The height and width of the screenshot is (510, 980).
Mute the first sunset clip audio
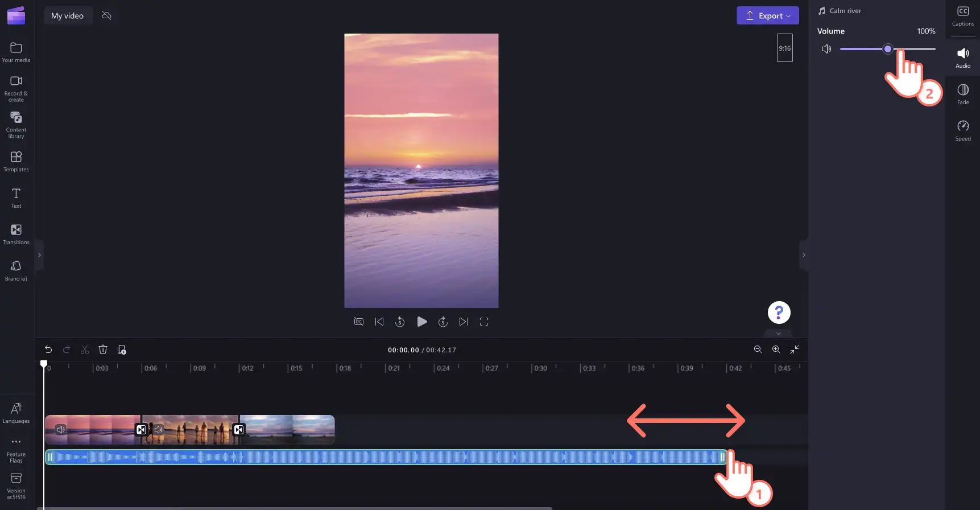point(61,430)
